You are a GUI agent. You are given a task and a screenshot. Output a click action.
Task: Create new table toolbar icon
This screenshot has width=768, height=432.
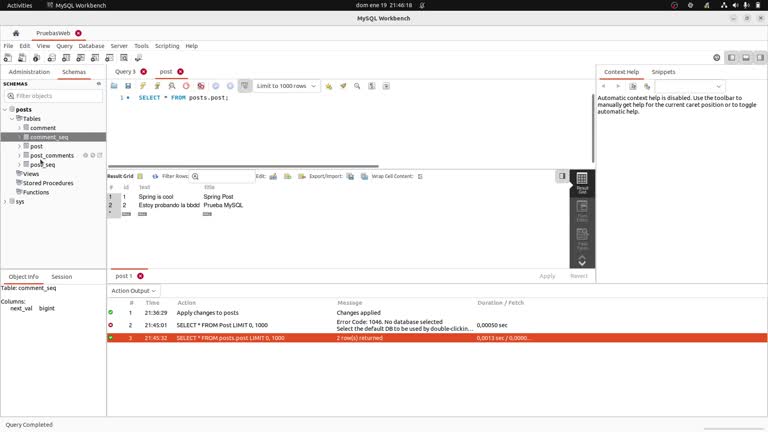click(x=66, y=58)
